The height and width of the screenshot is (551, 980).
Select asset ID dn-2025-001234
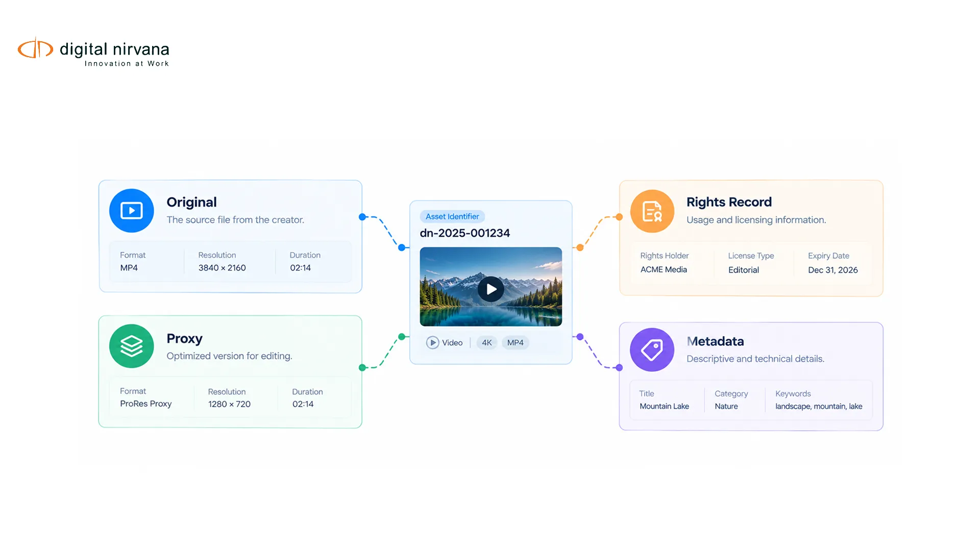pos(465,233)
